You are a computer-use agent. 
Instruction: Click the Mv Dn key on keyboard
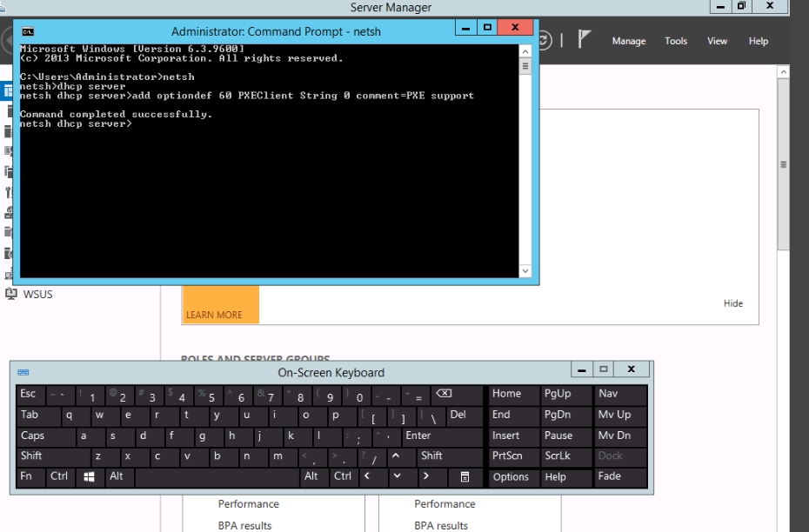tap(620, 436)
